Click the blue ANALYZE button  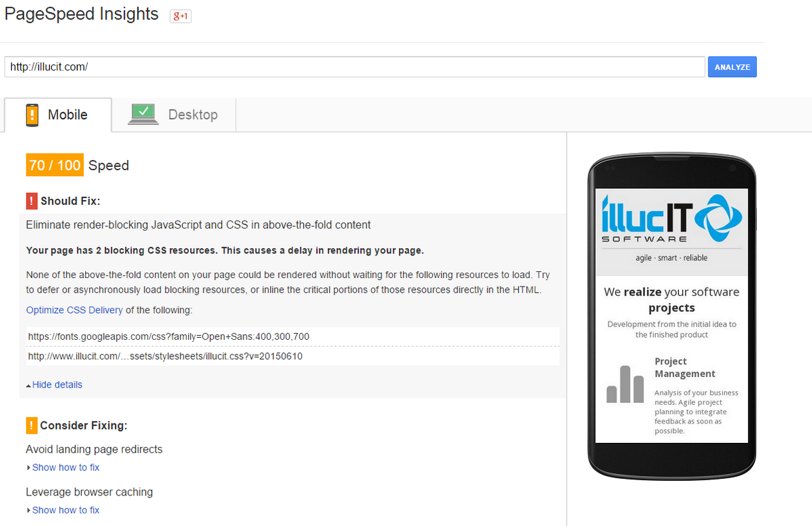(x=732, y=67)
